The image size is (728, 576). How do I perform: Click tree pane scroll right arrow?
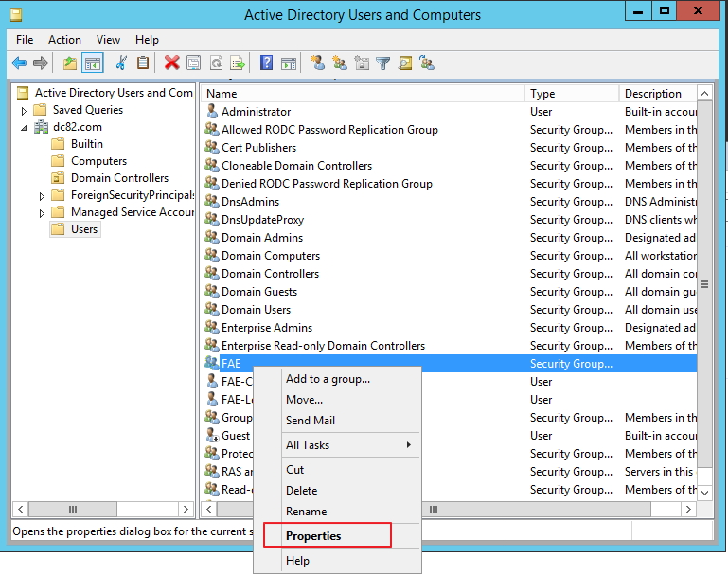point(186,509)
